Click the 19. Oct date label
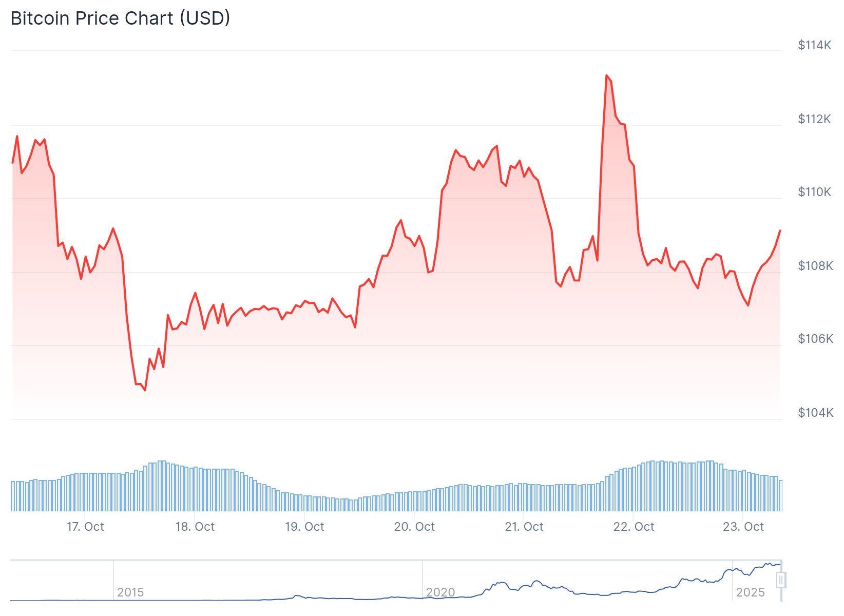This screenshot has width=844, height=616. click(x=304, y=527)
